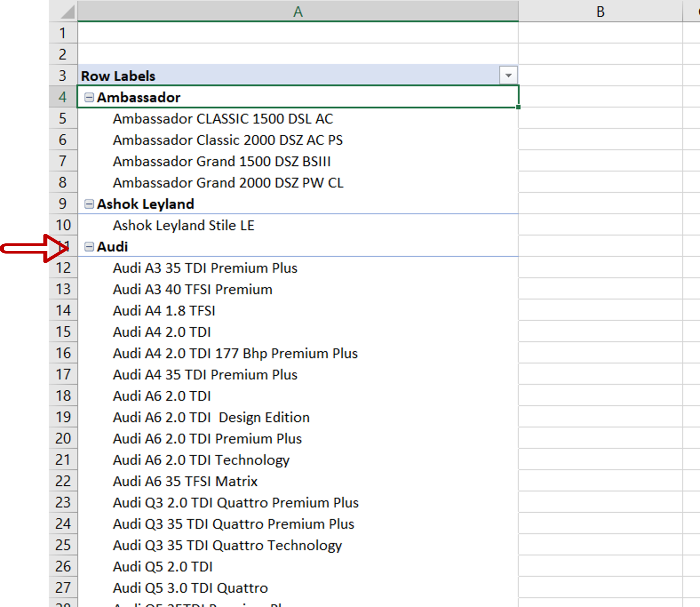Select column A header

tap(297, 13)
